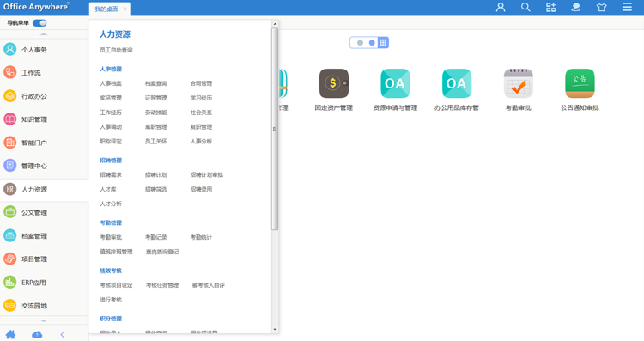Select the 劳动技能 entry
This screenshot has width=644, height=341.
[x=156, y=113]
